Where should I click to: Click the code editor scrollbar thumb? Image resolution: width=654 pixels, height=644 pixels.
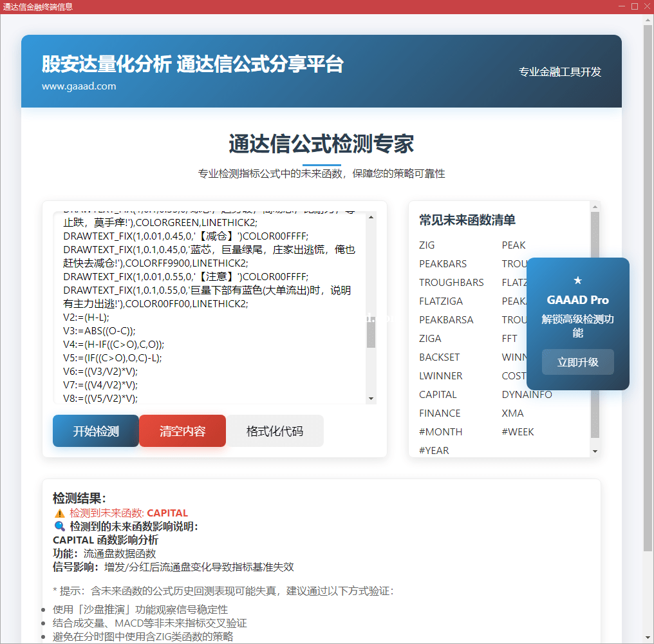point(371,333)
